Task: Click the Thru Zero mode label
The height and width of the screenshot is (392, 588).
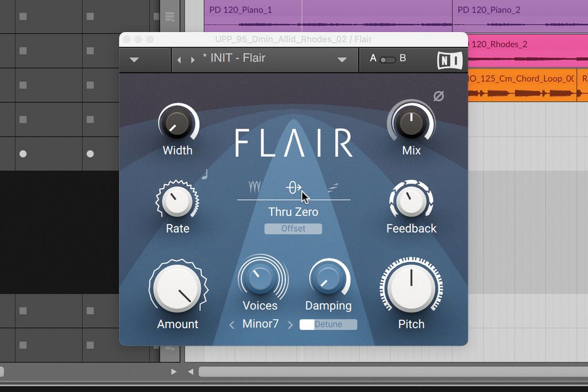Action: click(x=293, y=212)
